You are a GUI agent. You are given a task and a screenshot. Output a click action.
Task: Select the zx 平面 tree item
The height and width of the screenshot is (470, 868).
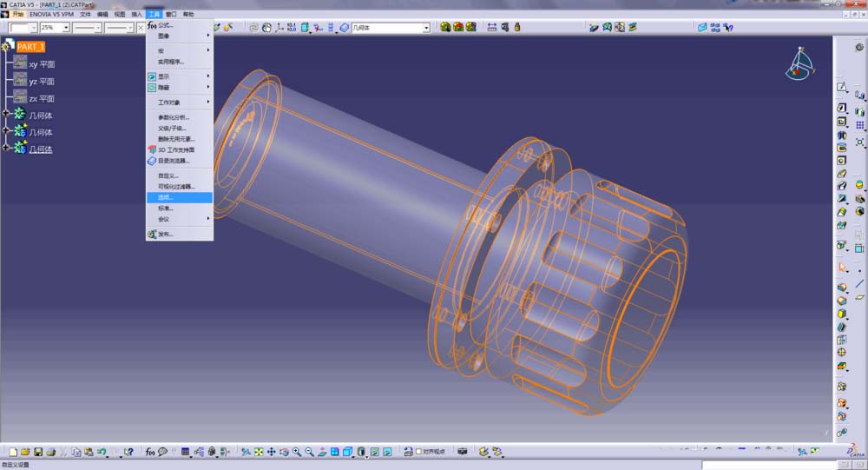(42, 99)
